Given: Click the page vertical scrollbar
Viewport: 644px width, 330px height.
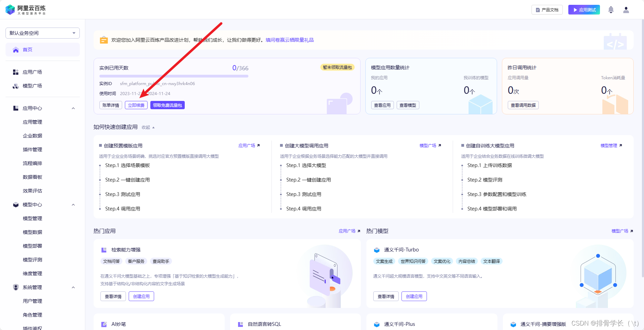Looking at the screenshot, I should point(642,148).
